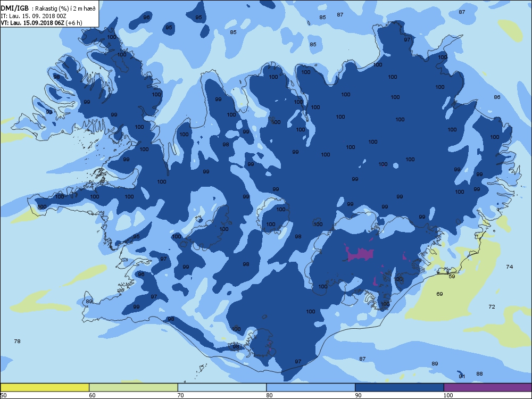
Task: Click the large purple patch on the glacier
Action: tap(360, 254)
